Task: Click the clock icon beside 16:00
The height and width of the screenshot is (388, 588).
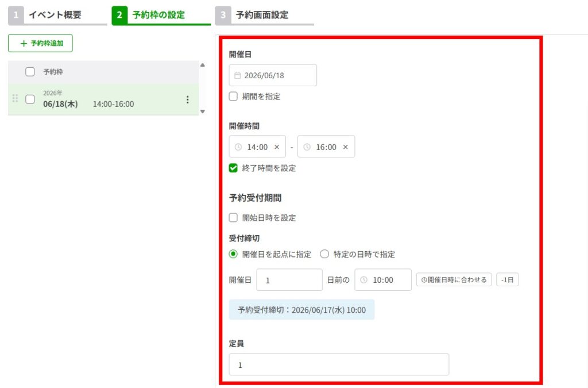Action: point(307,147)
